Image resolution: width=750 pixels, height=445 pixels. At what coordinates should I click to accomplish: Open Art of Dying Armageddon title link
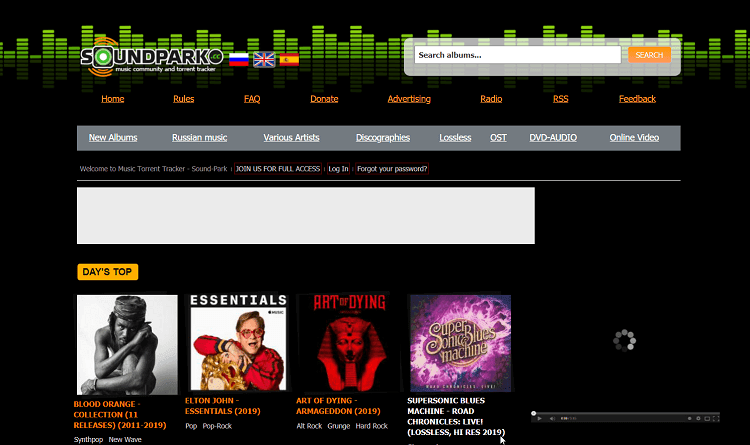(x=338, y=406)
